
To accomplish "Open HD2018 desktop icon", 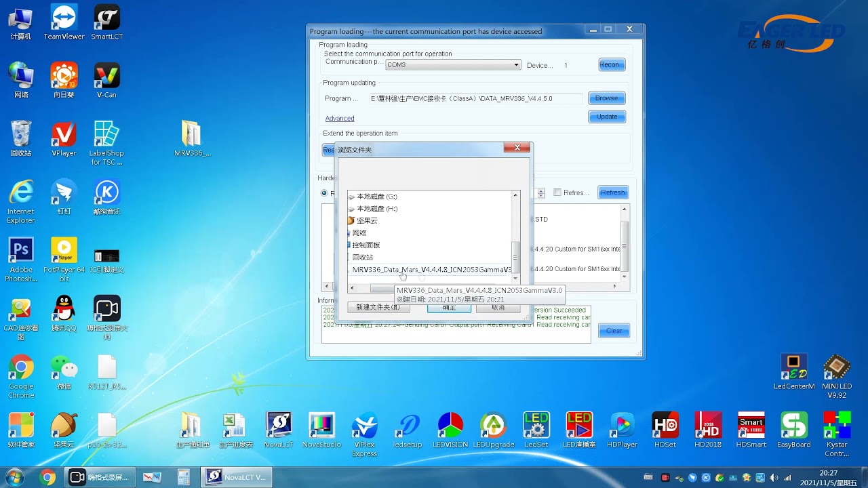I will (x=708, y=430).
